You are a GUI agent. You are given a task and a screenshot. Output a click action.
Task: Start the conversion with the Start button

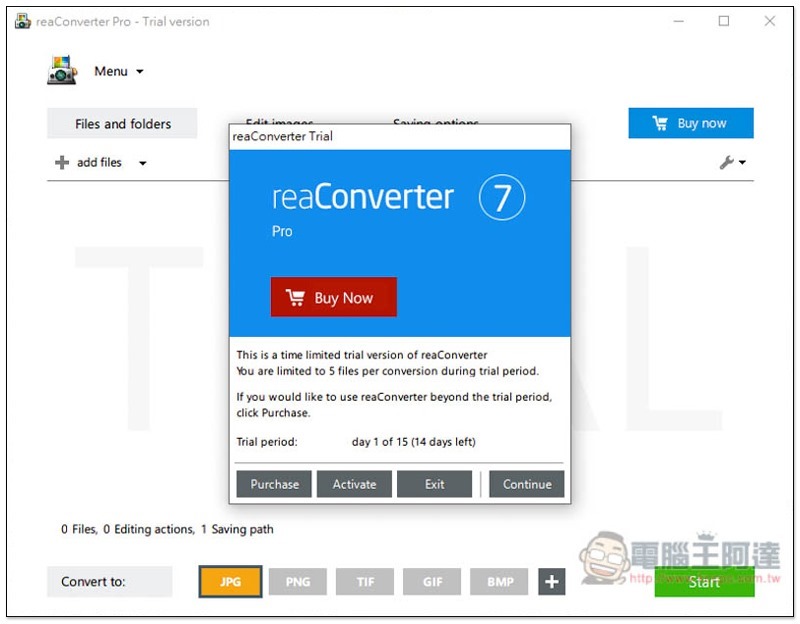(703, 581)
